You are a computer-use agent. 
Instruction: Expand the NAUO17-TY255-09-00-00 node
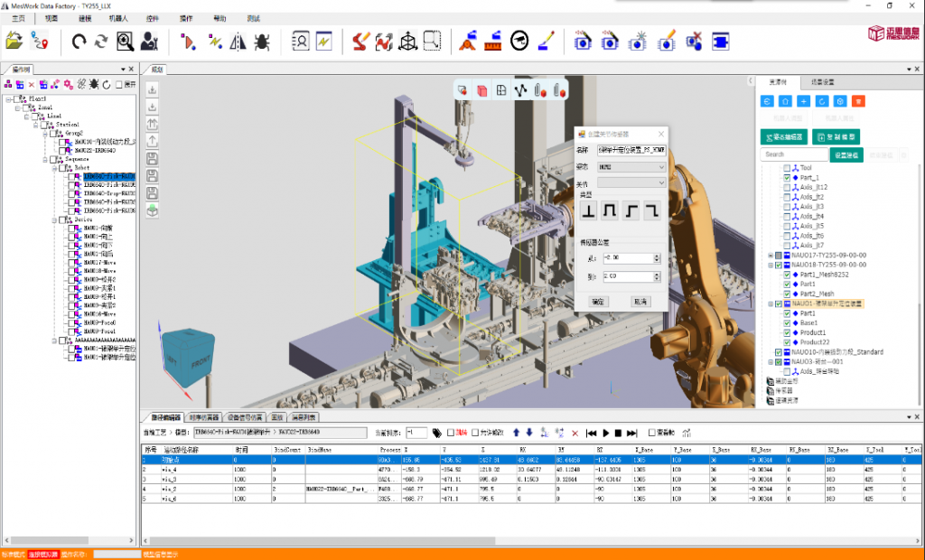(x=771, y=256)
